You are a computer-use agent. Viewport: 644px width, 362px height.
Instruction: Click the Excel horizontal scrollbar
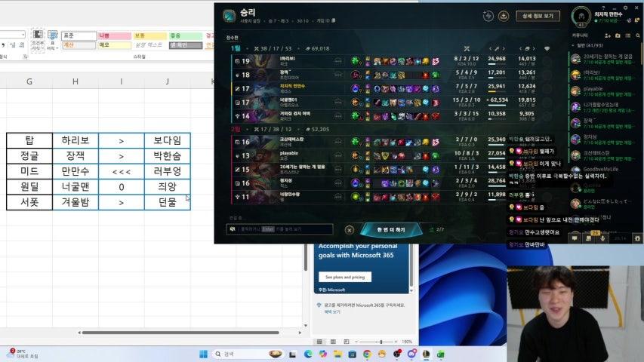(180, 333)
